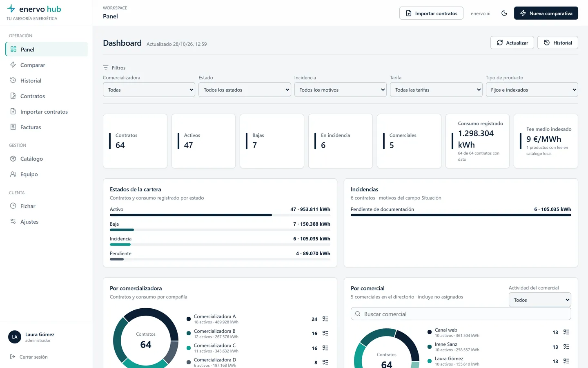Open list icon for Comercializadora B
This screenshot has width=588, height=368.
[x=325, y=333]
